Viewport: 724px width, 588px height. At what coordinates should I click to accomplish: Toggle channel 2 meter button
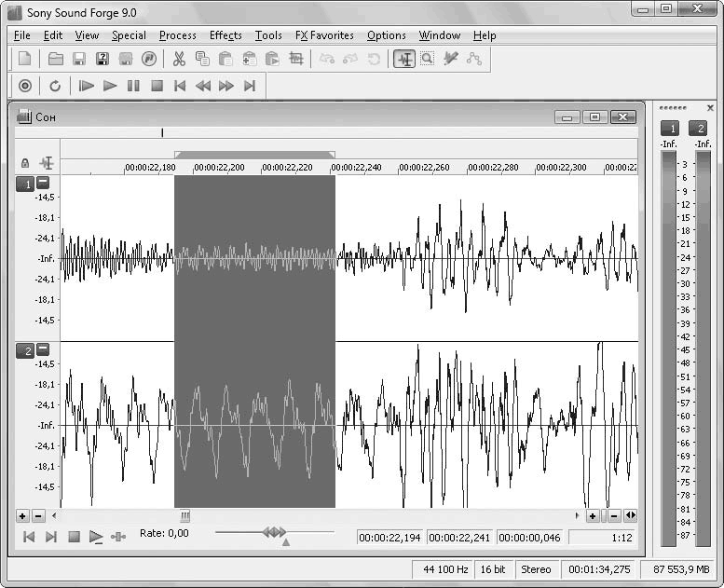coord(699,128)
